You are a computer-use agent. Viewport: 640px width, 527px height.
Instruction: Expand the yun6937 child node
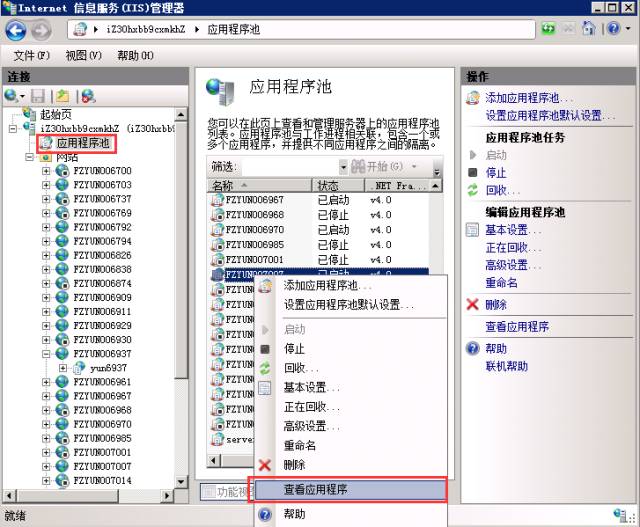pos(62,368)
